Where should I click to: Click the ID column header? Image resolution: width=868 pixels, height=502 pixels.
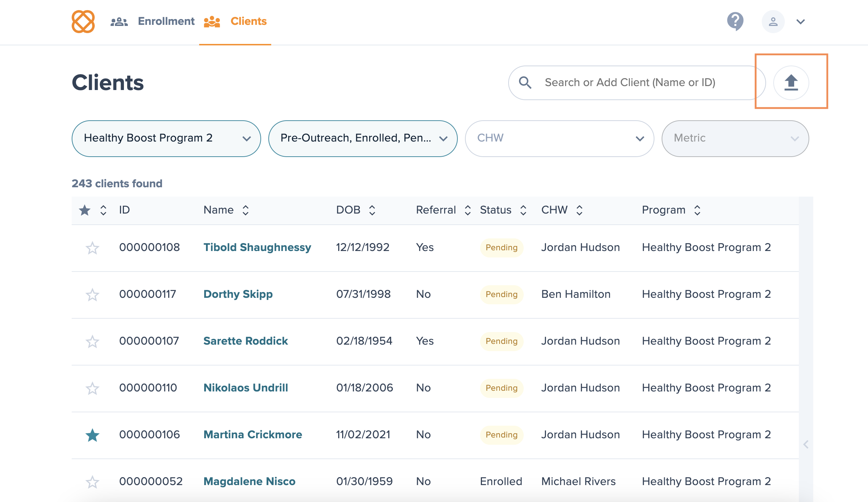pyautogui.click(x=124, y=210)
